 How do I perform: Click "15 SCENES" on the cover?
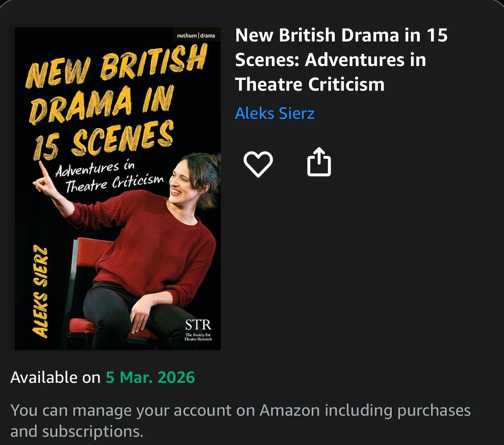tap(103, 139)
